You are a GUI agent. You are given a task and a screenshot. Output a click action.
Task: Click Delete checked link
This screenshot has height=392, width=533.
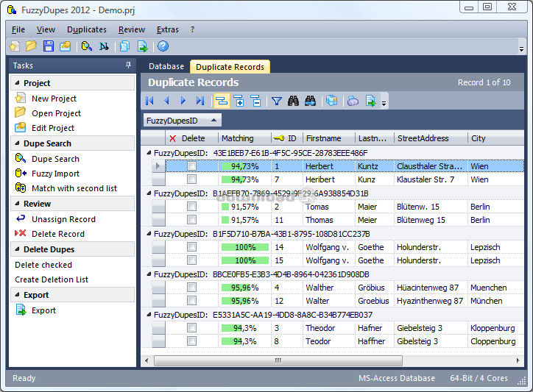(x=43, y=265)
